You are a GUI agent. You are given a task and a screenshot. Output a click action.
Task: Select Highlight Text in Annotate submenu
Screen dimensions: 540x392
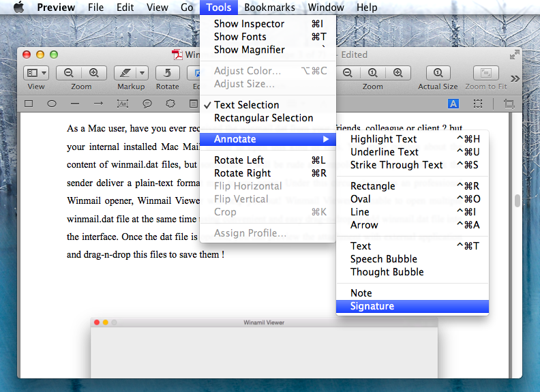pyautogui.click(x=383, y=139)
